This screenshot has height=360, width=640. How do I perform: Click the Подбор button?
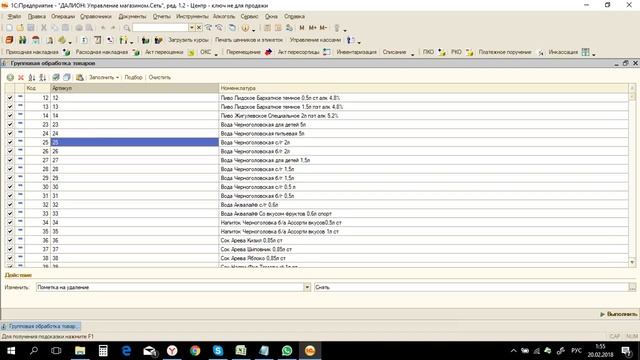click(133, 77)
